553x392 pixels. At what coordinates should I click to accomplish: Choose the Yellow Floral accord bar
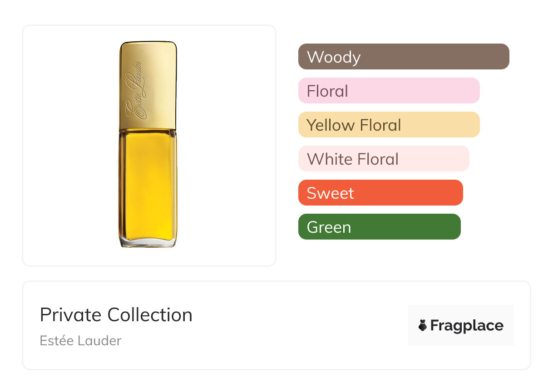389,125
